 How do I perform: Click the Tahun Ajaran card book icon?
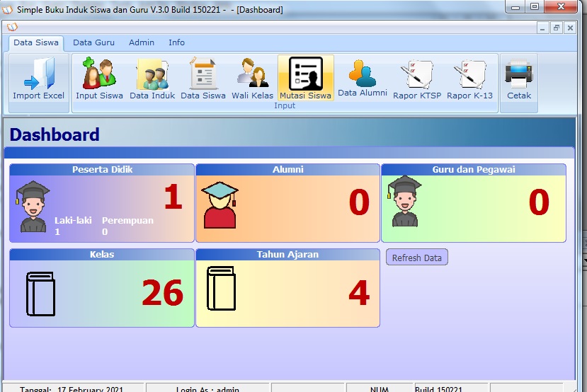221,288
